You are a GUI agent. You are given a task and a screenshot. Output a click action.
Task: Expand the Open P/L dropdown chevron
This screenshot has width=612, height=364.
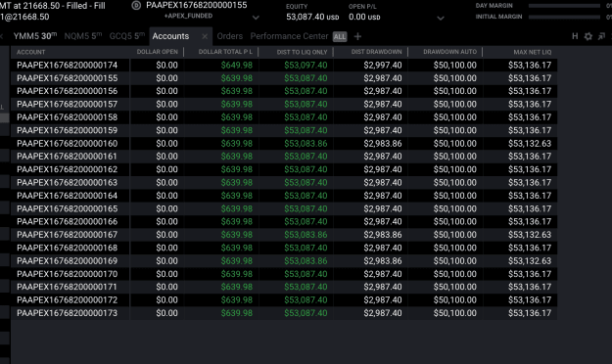coord(441,18)
